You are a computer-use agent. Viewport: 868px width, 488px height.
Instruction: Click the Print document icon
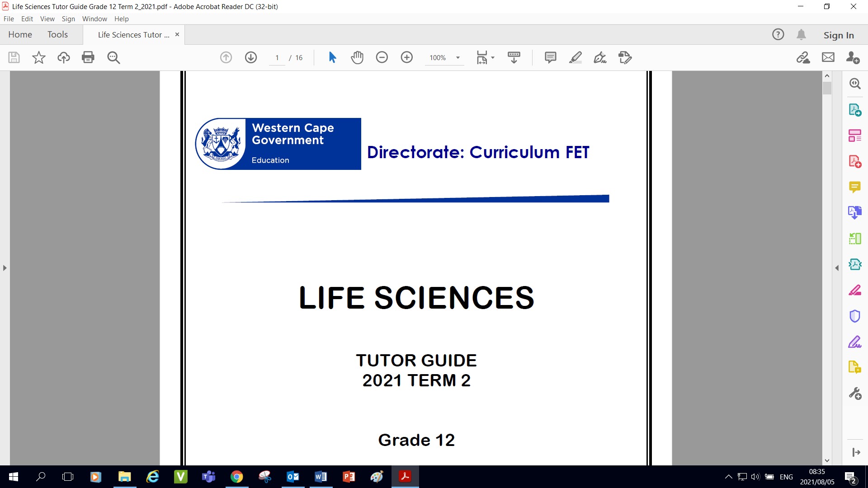click(88, 57)
